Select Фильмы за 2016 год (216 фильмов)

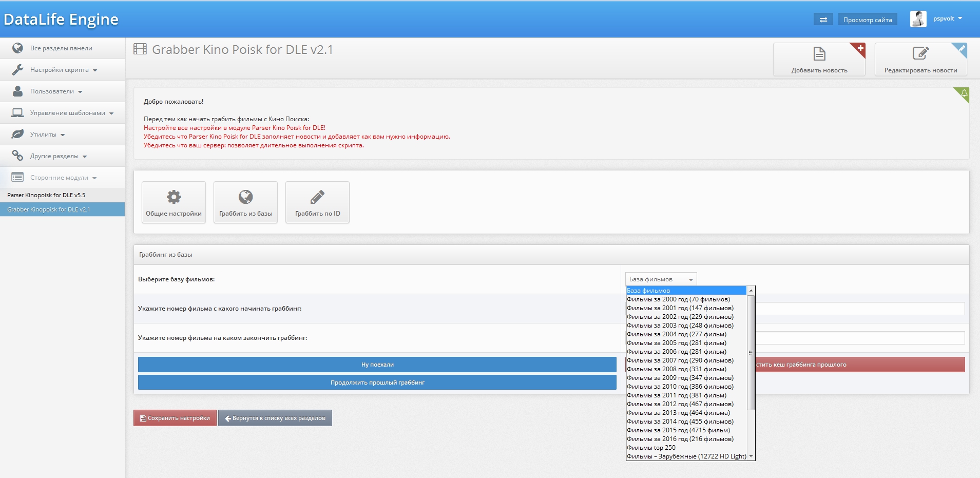coord(686,439)
